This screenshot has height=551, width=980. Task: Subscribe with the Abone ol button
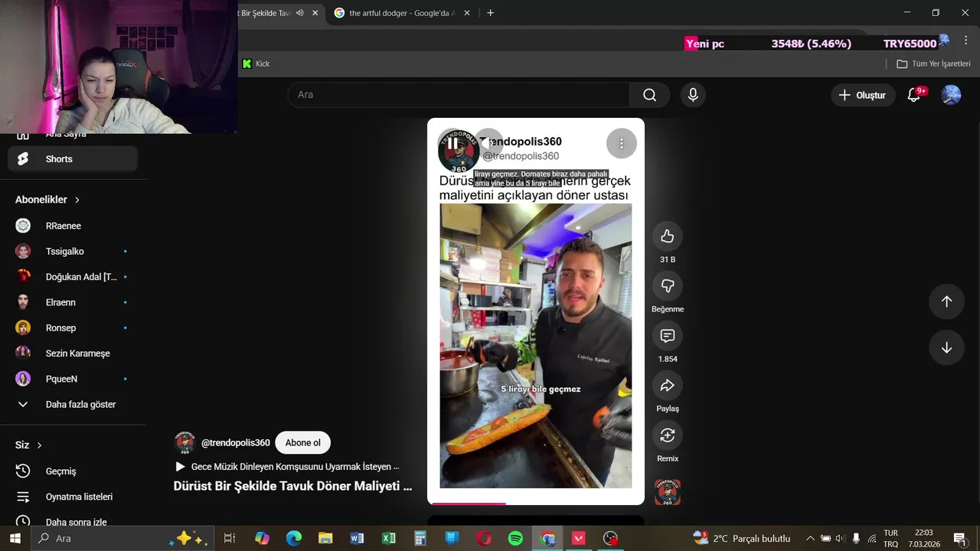[x=302, y=443]
